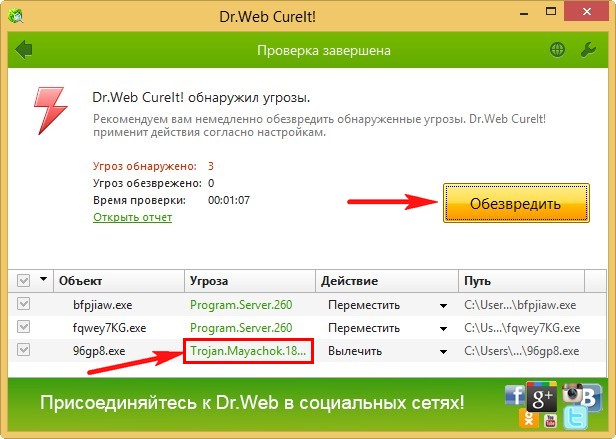Open the Facebook social icon
Viewport: 616px width, 439px height.
[515, 395]
